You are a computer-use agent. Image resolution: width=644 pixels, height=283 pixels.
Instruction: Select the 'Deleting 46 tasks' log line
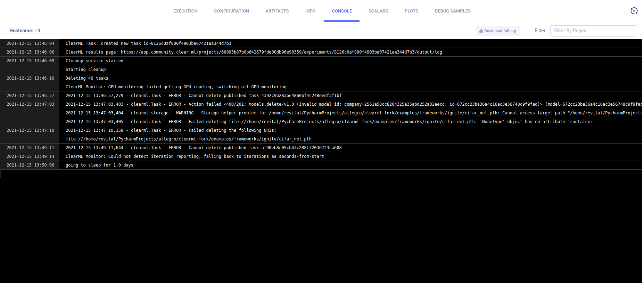pos(87,78)
